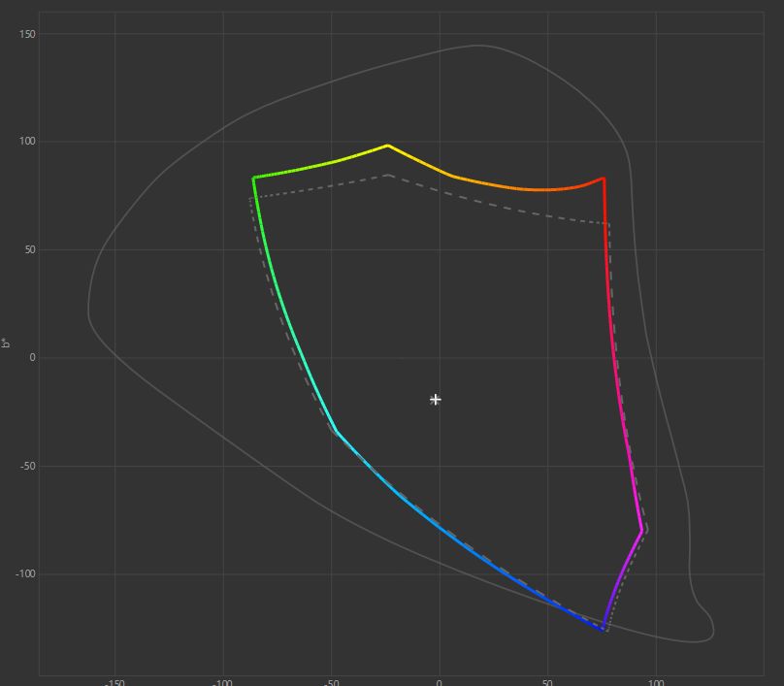Click the -100 label on the vertical axis
The width and height of the screenshot is (784, 686).
[x=24, y=574]
